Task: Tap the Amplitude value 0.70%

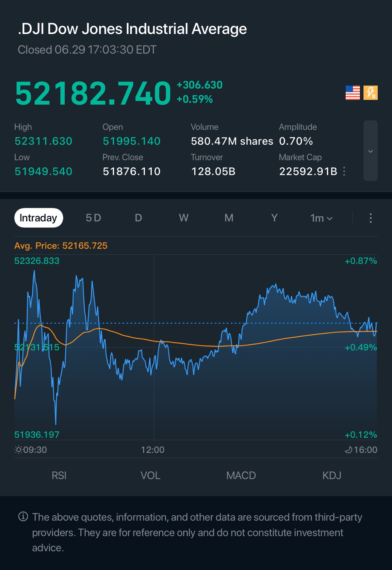Action: coord(296,141)
